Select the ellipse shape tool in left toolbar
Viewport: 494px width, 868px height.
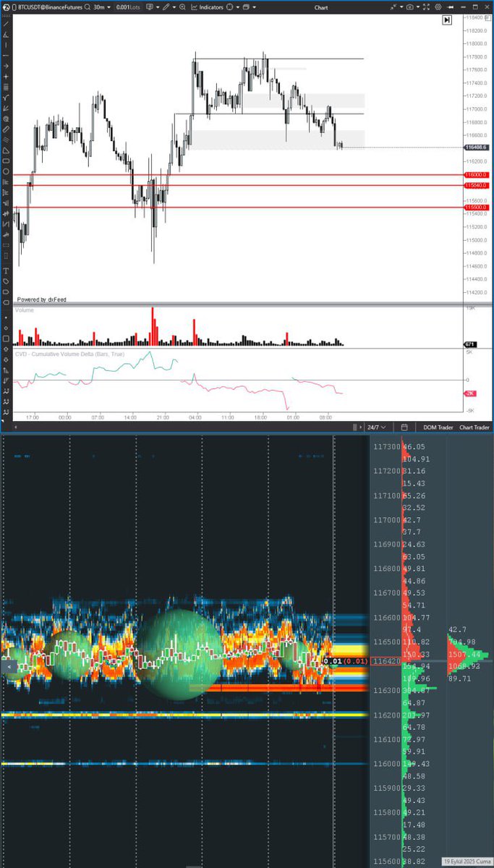7,171
